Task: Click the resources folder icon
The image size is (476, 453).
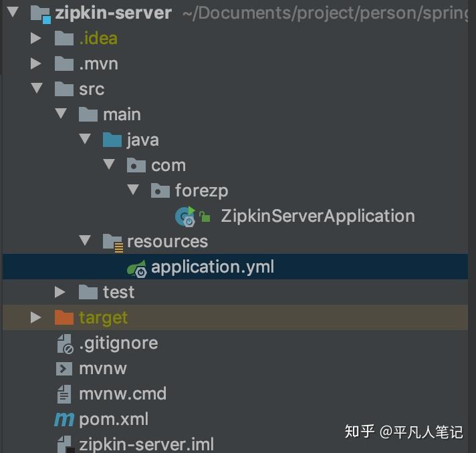Action: pyautogui.click(x=112, y=242)
